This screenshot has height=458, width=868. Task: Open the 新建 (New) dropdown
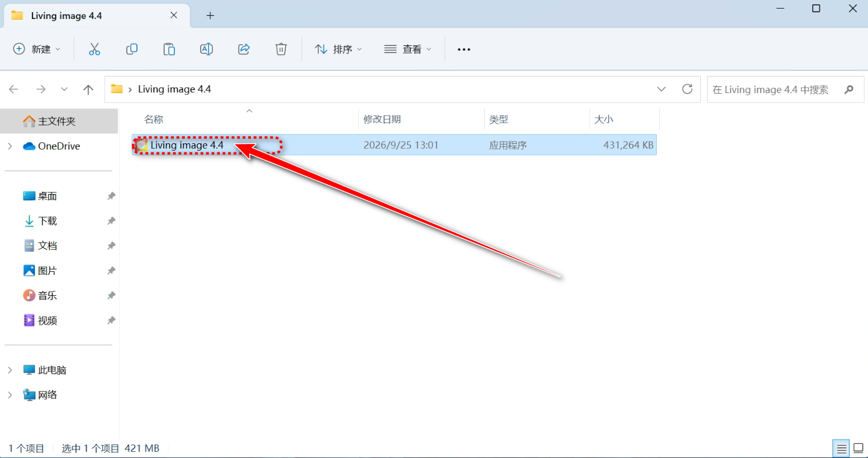(x=37, y=49)
